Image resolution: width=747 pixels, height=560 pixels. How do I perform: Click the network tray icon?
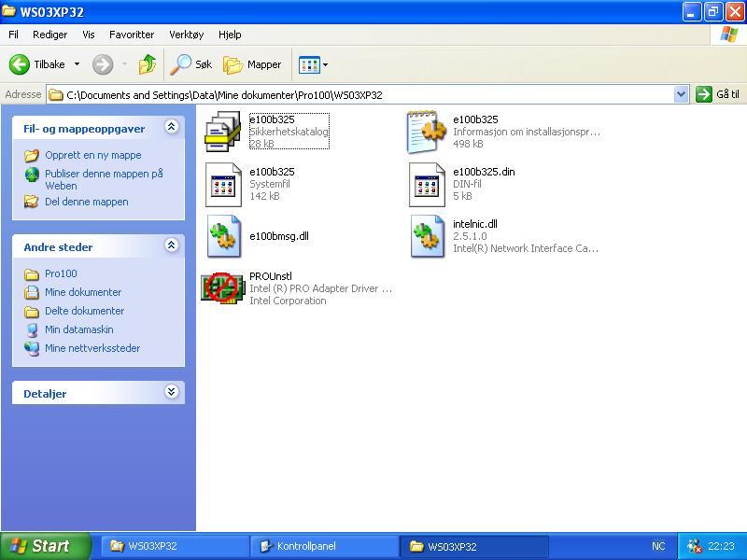(x=694, y=546)
